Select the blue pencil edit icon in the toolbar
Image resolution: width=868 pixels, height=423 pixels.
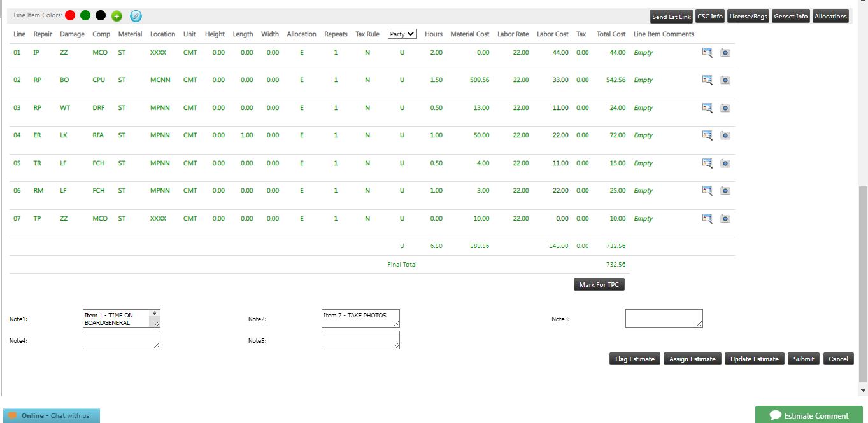click(134, 16)
